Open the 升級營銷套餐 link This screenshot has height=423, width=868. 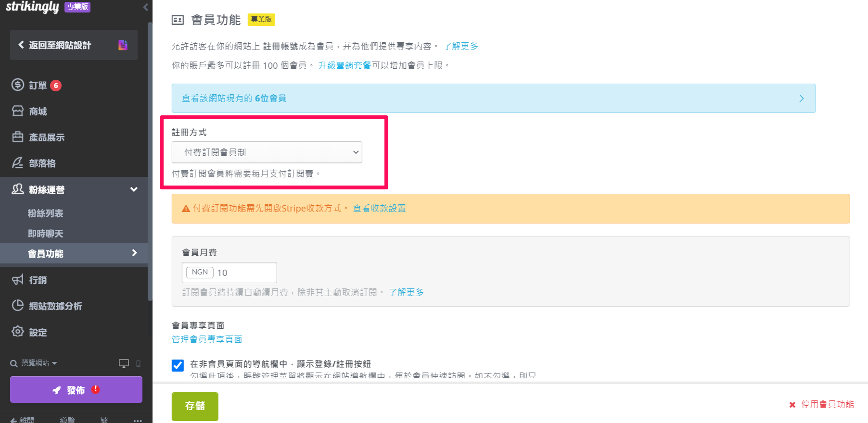click(x=345, y=65)
